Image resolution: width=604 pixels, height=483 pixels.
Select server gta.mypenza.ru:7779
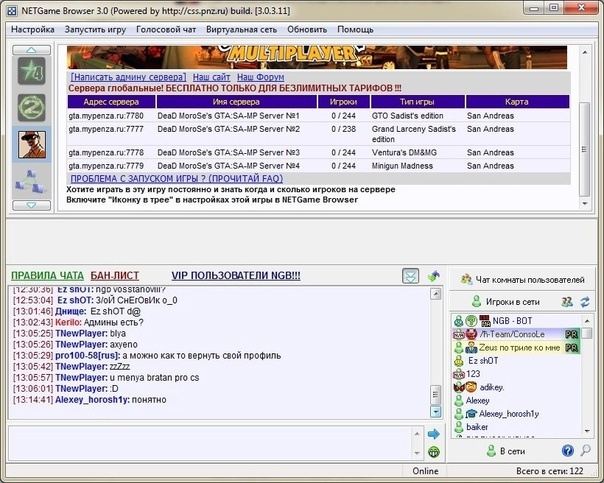[x=319, y=166]
